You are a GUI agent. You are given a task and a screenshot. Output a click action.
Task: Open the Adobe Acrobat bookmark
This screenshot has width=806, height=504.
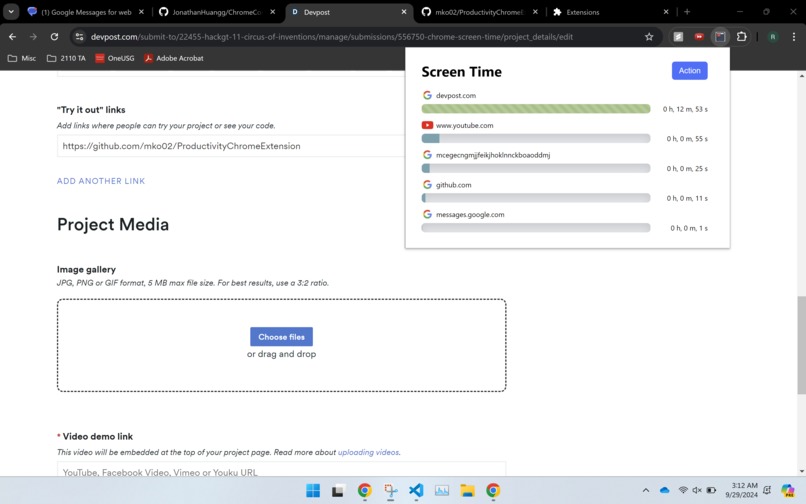[174, 58]
